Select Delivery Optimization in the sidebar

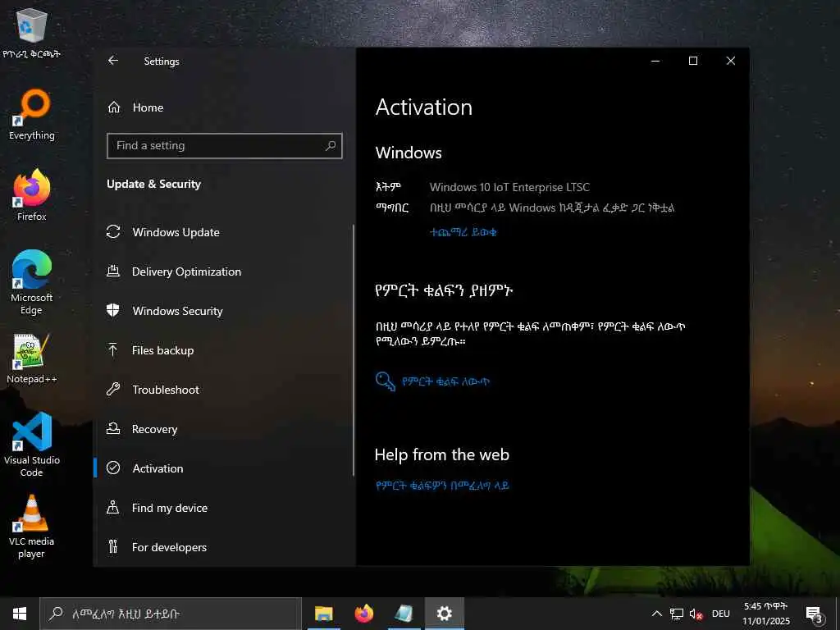pos(186,272)
